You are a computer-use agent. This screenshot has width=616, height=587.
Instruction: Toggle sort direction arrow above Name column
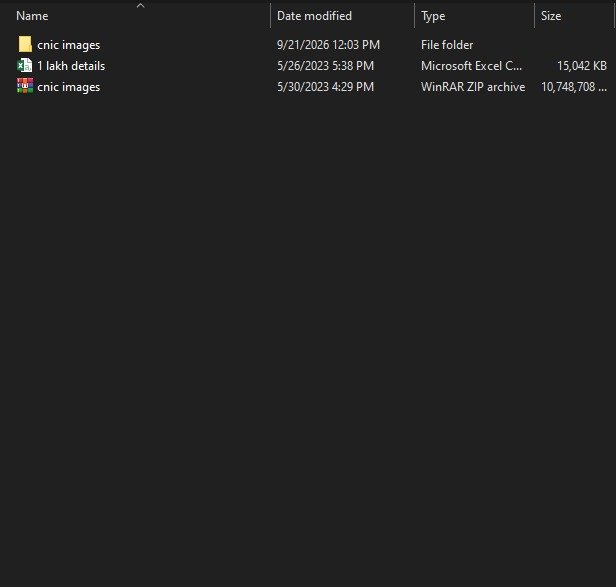click(140, 6)
